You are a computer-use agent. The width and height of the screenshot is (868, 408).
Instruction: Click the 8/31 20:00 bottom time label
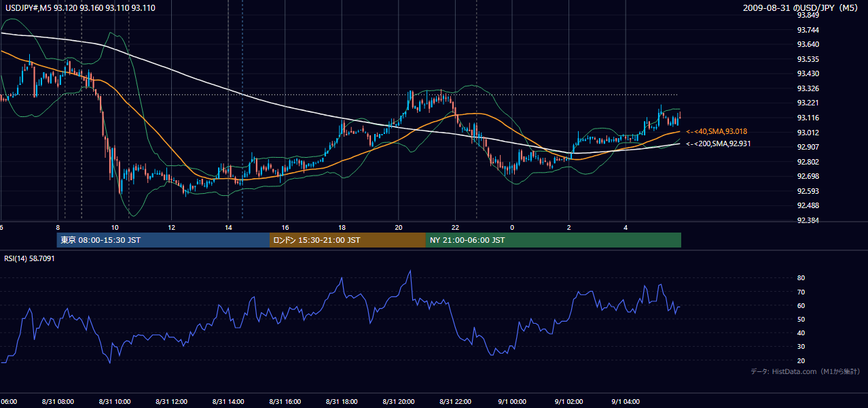pyautogui.click(x=399, y=401)
